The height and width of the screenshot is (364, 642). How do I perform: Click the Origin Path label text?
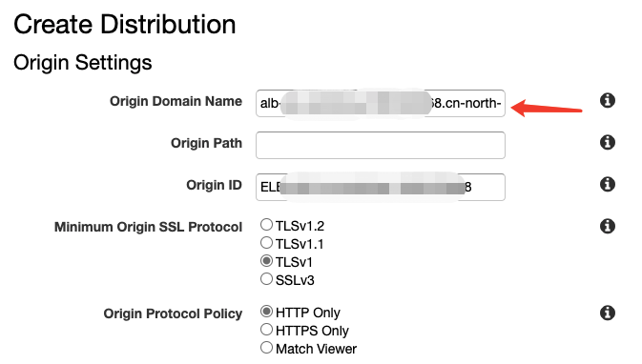coord(206,143)
